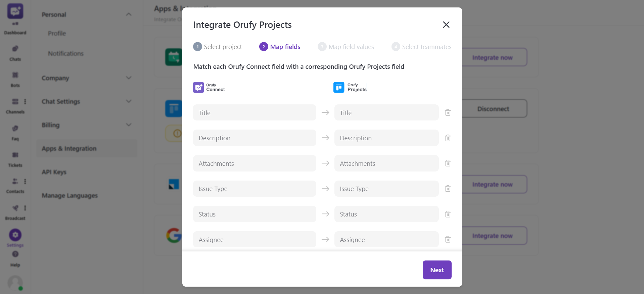Expand the Company settings section
The height and width of the screenshot is (294, 644).
point(129,78)
